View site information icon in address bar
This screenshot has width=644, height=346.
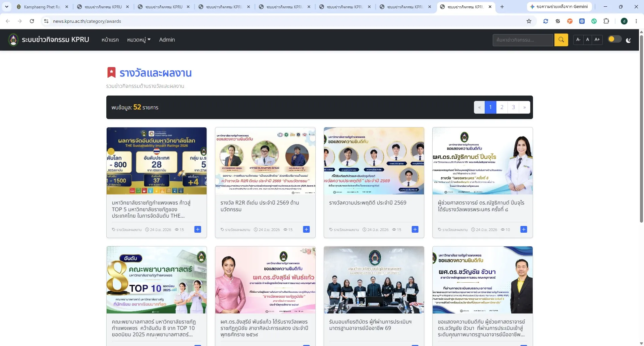click(x=46, y=21)
